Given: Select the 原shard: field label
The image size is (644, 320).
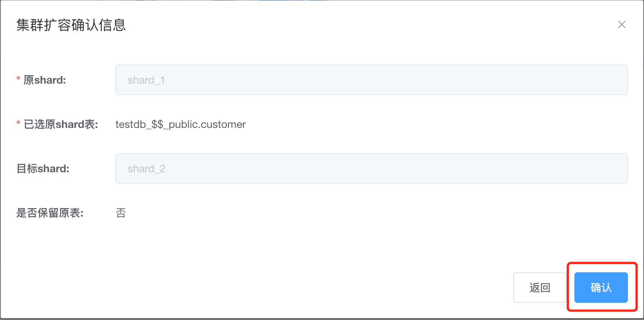Looking at the screenshot, I should pos(45,80).
